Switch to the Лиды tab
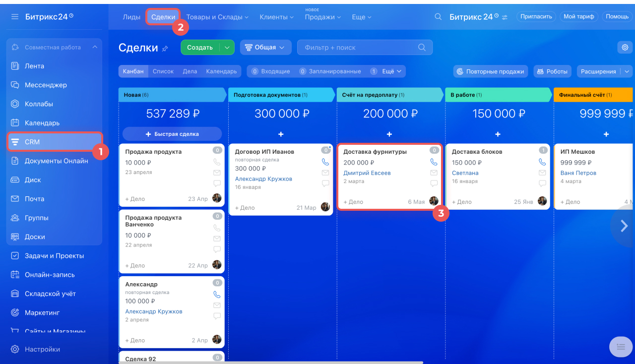The image size is (635, 364). (x=131, y=17)
